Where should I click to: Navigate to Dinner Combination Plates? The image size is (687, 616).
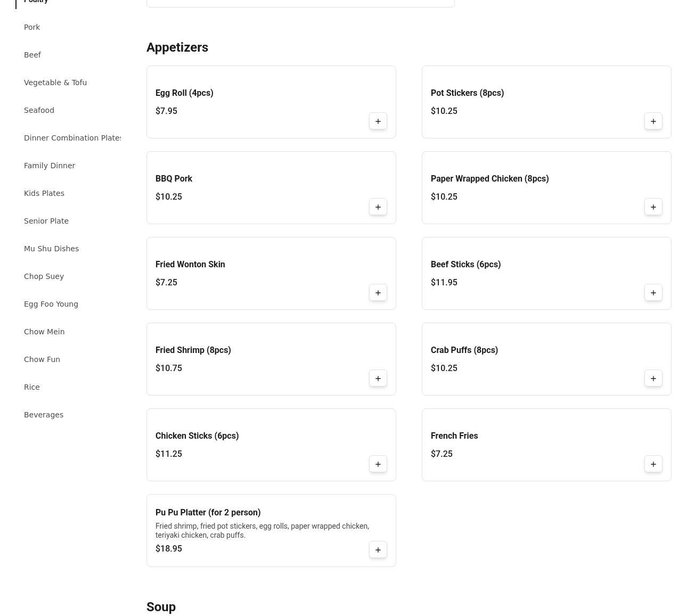[x=72, y=138]
